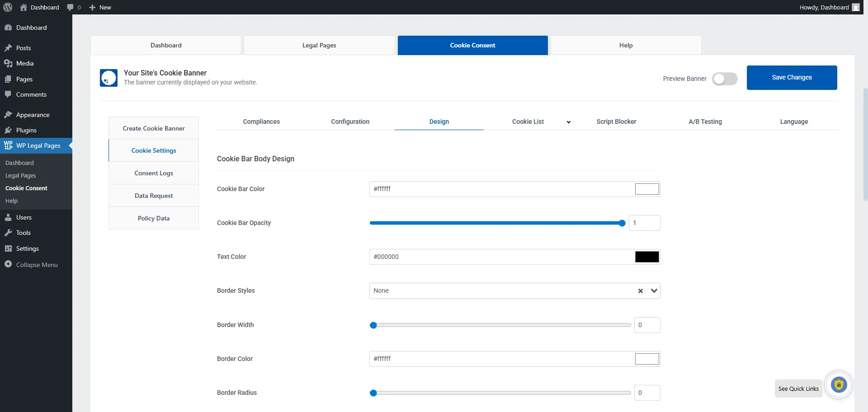Click the WP Legal Pages sidebar icon
Viewport: 868px width, 412px height.
[8, 145]
